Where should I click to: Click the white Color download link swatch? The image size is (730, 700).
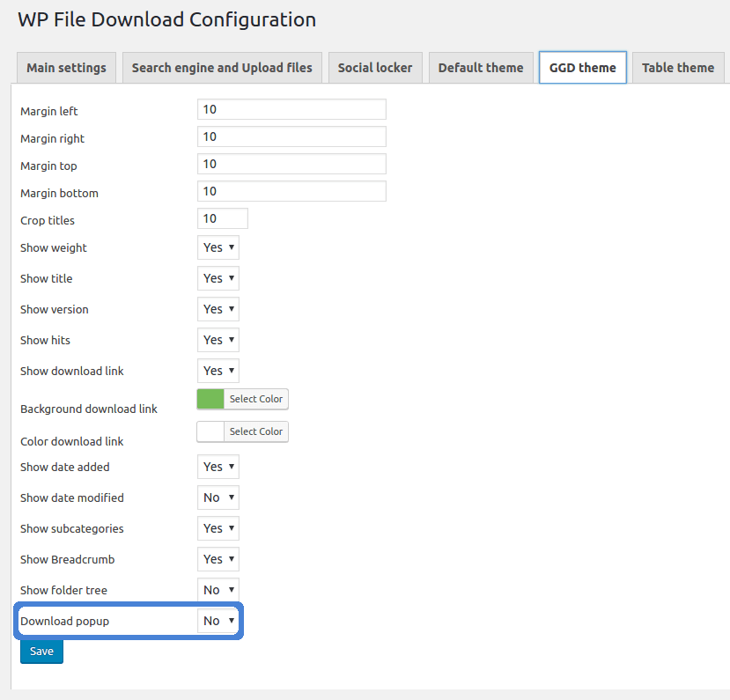coord(210,431)
